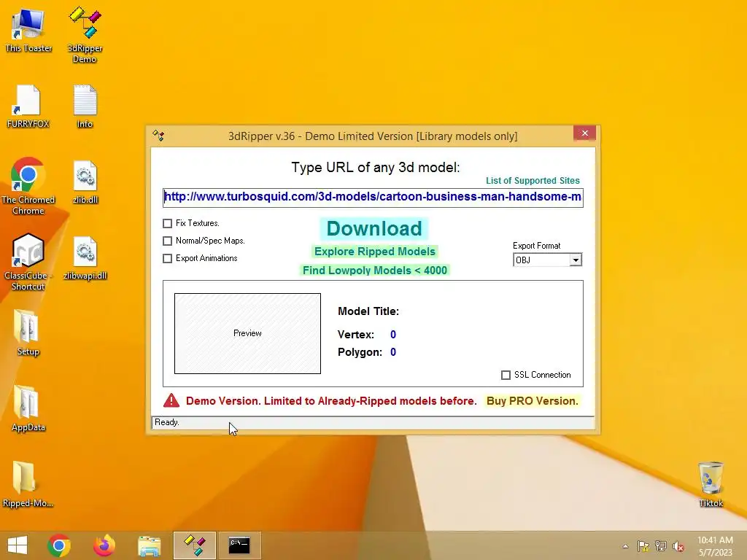Open muted volume tray icon

[x=678, y=546]
